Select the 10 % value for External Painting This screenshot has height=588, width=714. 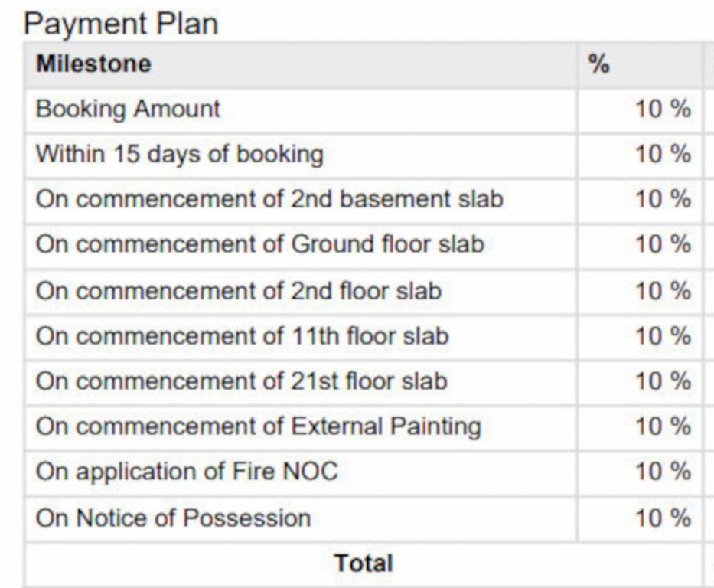pyautogui.click(x=663, y=426)
